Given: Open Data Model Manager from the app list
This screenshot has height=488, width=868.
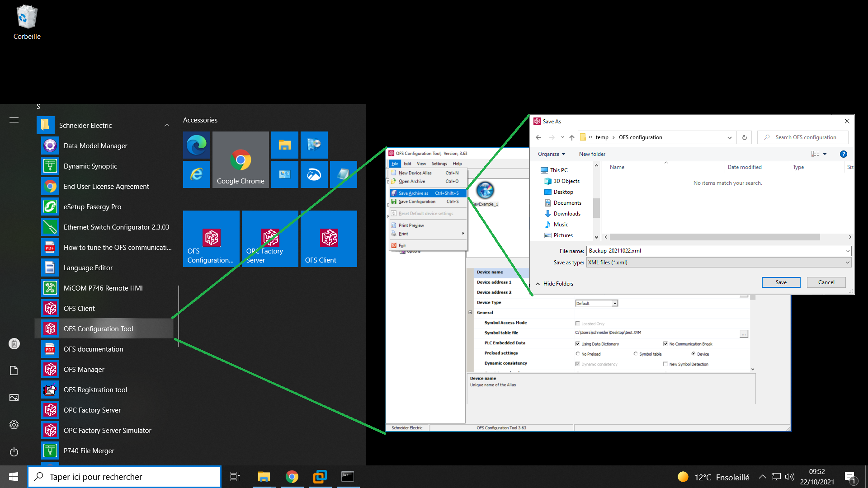Looking at the screenshot, I should 104,145.
